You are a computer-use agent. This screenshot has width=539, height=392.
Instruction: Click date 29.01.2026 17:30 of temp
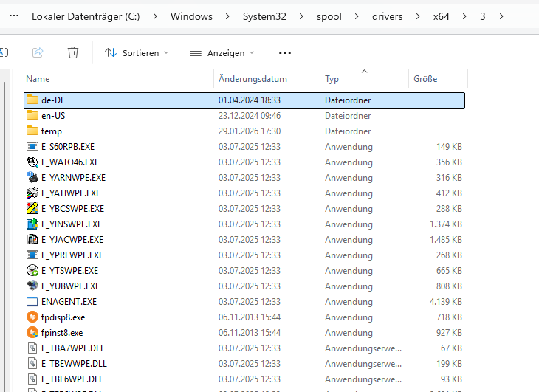pyautogui.click(x=250, y=131)
